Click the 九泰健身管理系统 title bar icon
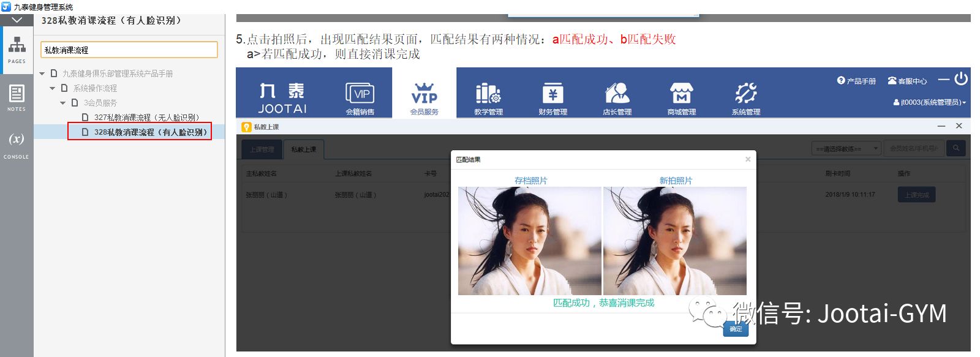Viewport: 980px width, 357px height. (x=6, y=7)
